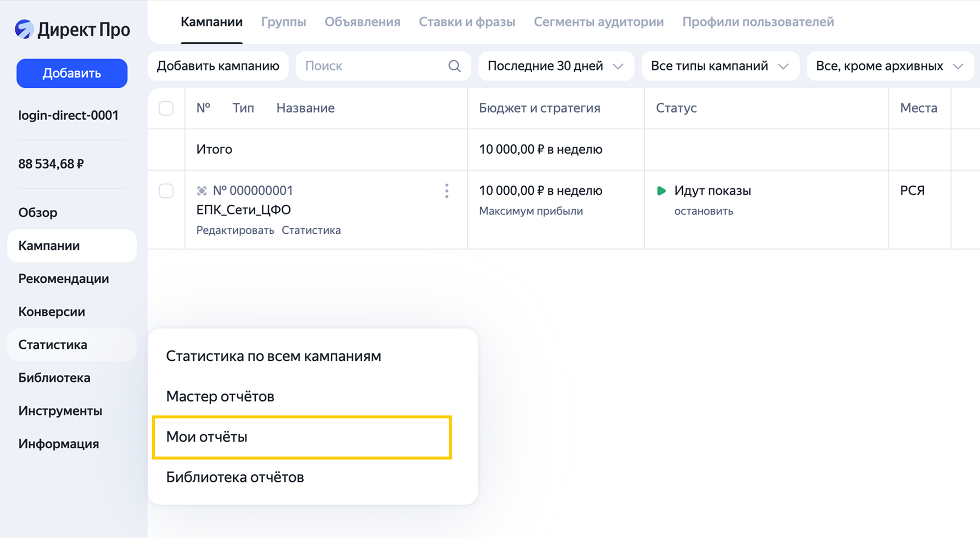Select Мои отчёты in the menu
Image resolution: width=980 pixels, height=538 pixels.
tap(302, 437)
